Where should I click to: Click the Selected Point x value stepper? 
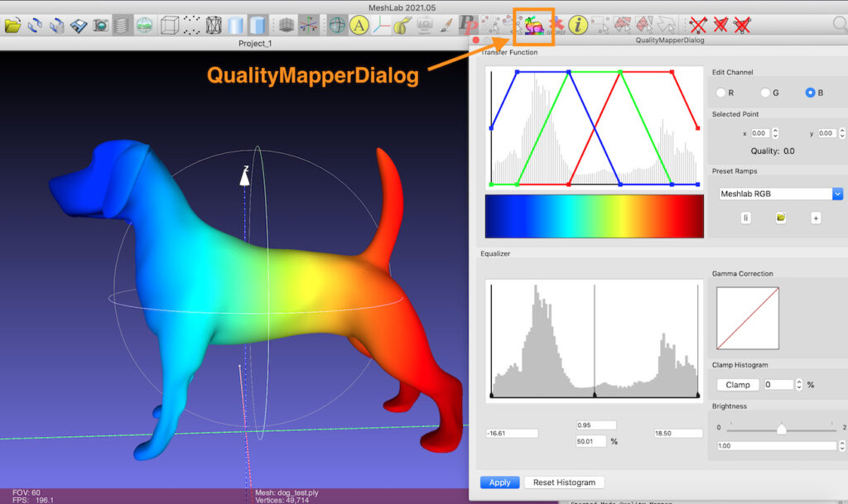[774, 132]
